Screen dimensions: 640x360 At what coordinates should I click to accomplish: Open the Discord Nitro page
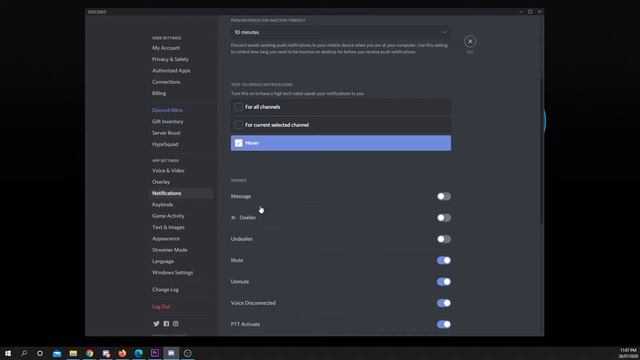tap(167, 110)
